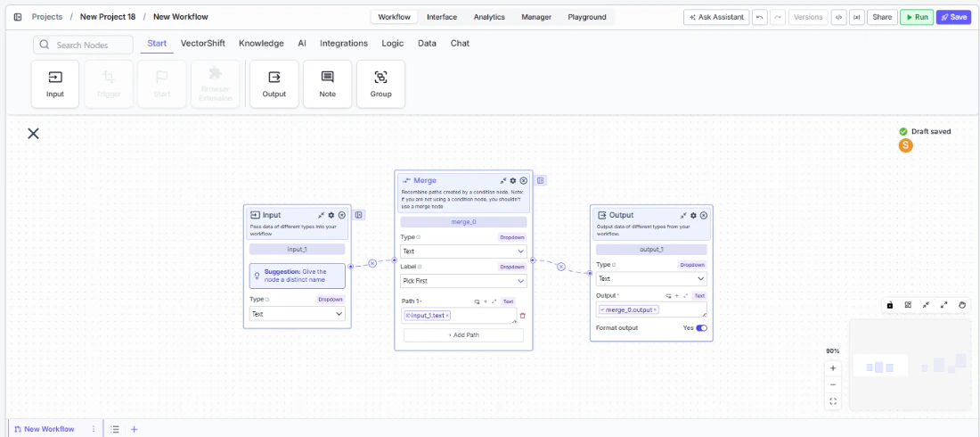Add an Input node from the palette
Viewport: 980px width, 437px height.
(55, 84)
